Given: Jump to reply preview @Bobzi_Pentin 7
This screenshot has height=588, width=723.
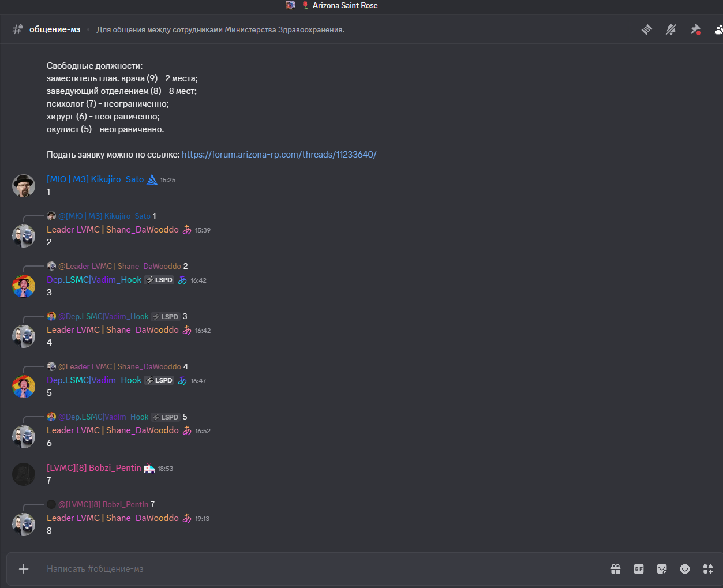Looking at the screenshot, I should [x=106, y=504].
